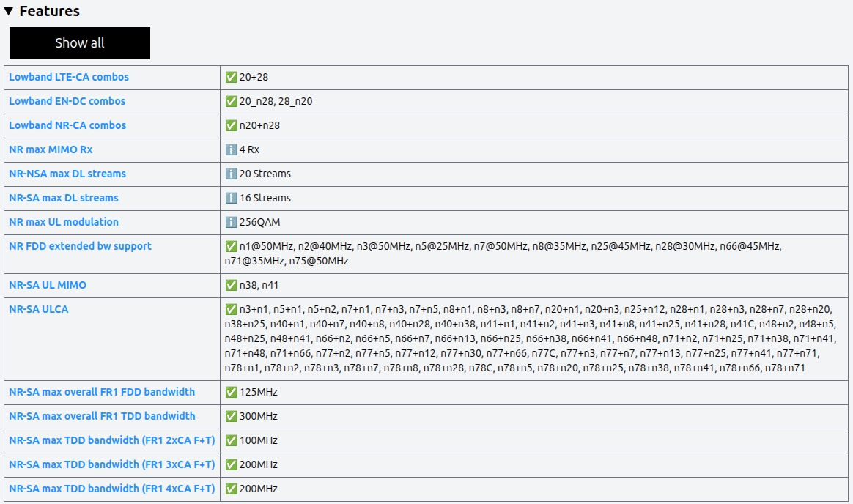Click the green checkmark beside 300MHz

click(x=231, y=416)
